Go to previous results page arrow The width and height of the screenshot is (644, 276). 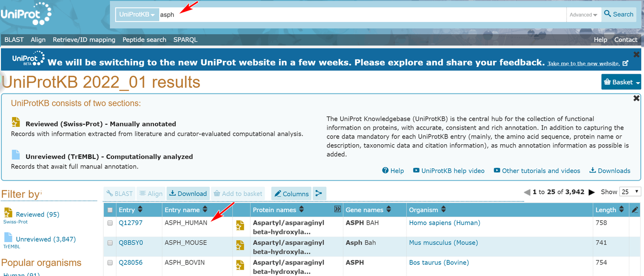tap(527, 192)
